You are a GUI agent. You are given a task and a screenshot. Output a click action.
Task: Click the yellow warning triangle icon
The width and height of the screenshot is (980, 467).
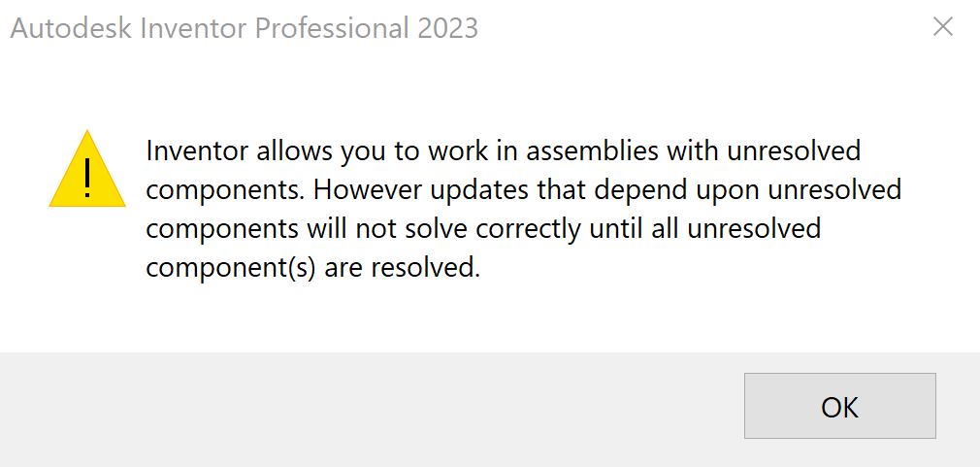[x=87, y=170]
